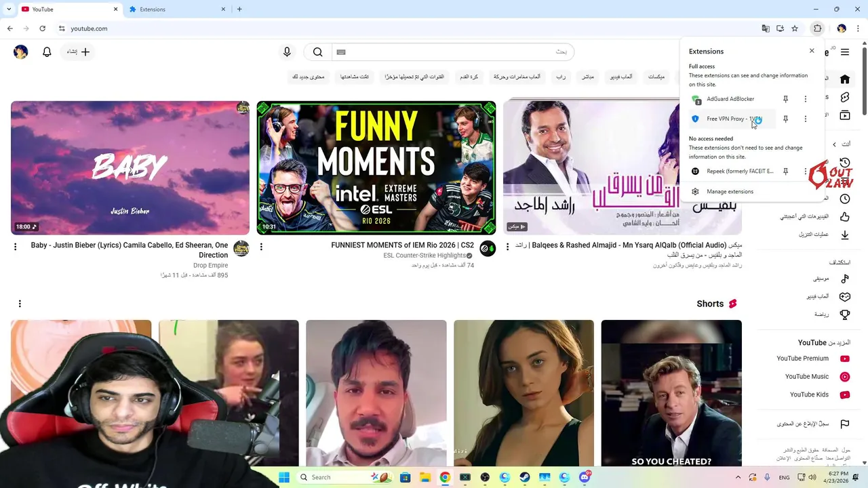Select the 'مباشر' filter chip
Viewport: 868px width, 488px height.
tap(587, 77)
